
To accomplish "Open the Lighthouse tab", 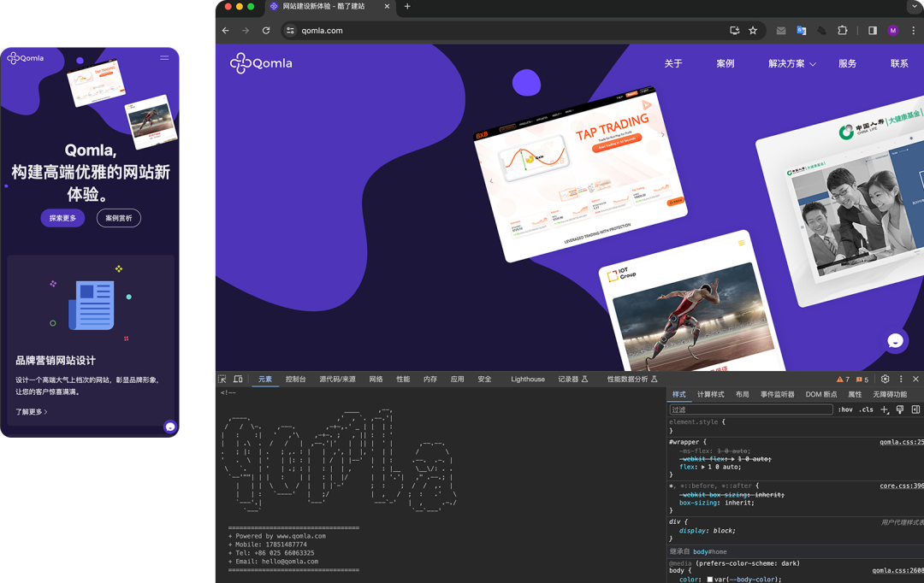I will tap(527, 379).
